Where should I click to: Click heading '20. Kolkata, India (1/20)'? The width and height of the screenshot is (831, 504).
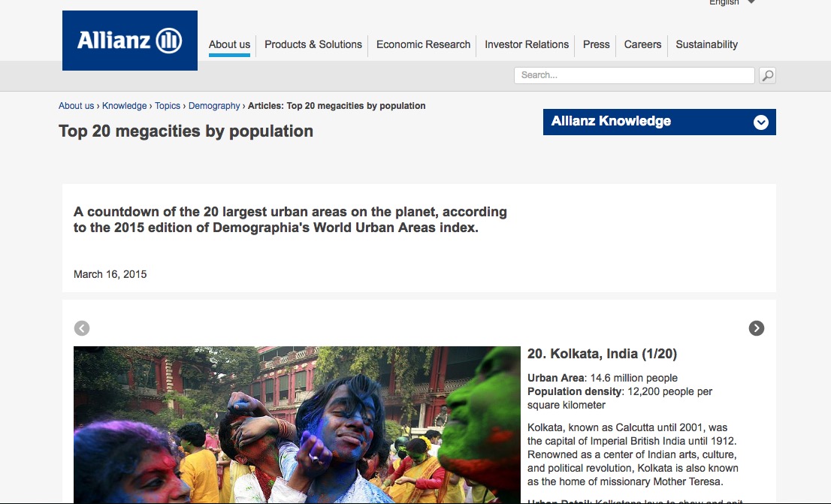tap(602, 354)
